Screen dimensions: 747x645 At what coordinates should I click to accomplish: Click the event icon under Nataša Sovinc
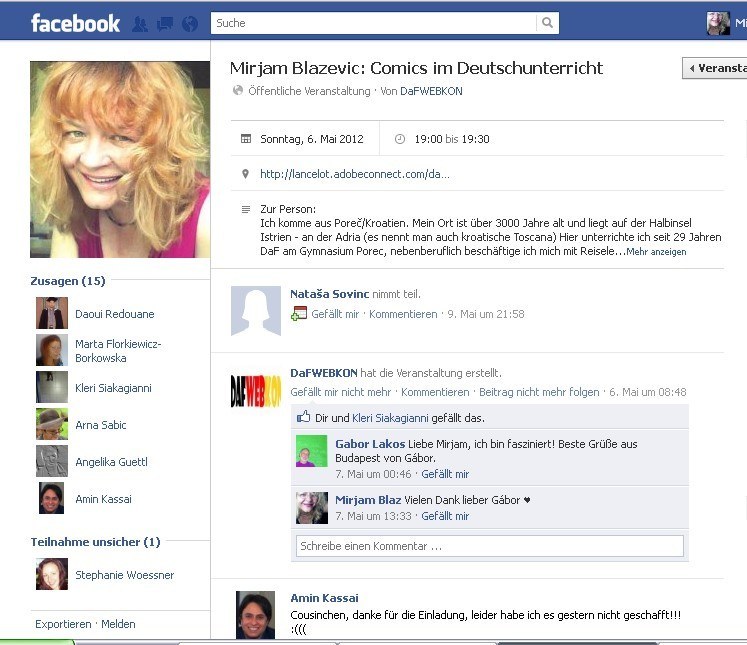click(298, 314)
